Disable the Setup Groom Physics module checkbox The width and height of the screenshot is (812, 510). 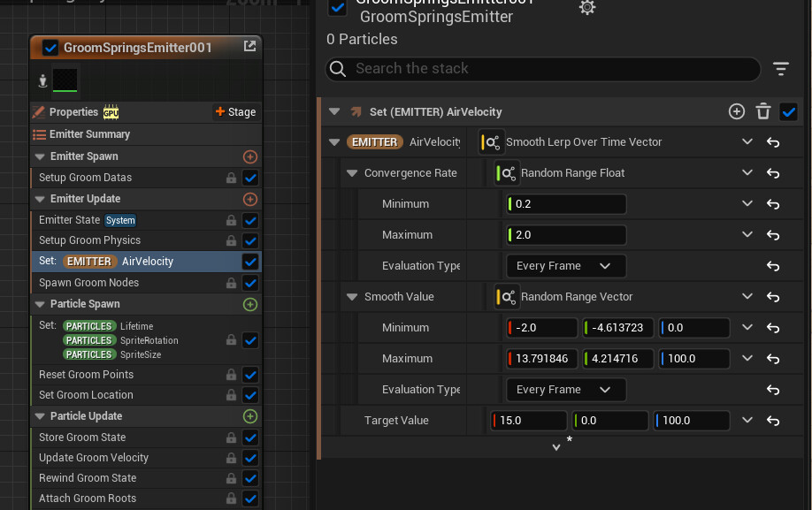(250, 240)
